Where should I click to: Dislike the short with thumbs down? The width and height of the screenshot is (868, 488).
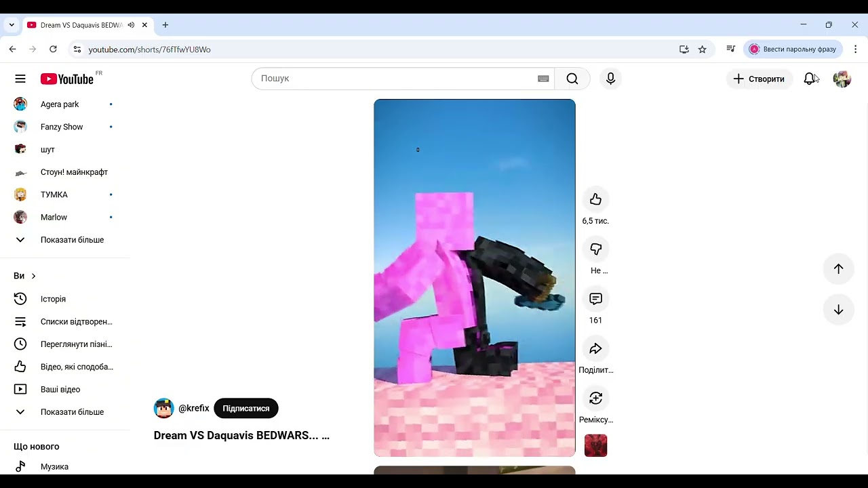pos(595,249)
